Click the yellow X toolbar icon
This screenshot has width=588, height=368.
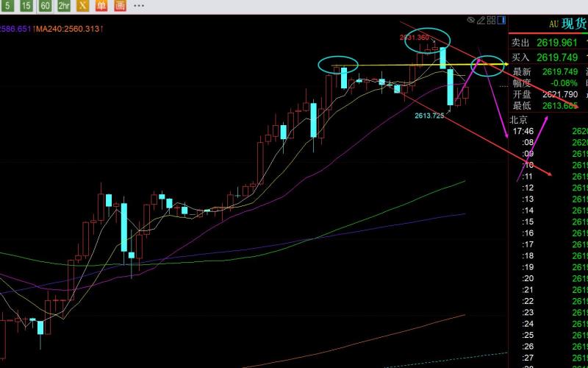82,6
